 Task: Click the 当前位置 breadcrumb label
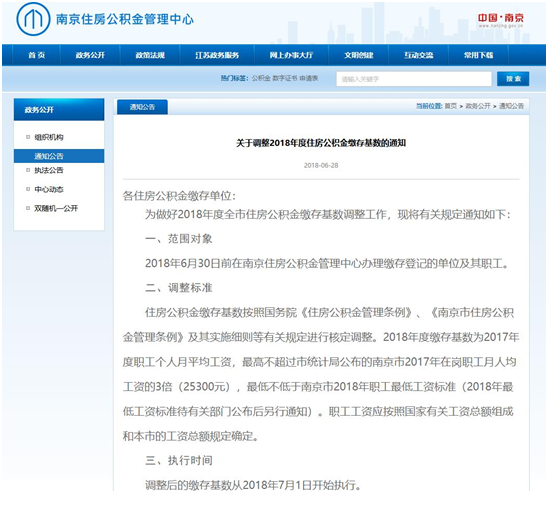(x=429, y=106)
